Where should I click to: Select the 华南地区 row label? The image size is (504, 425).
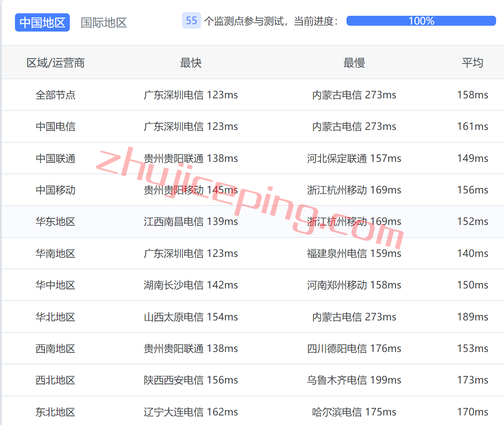click(x=56, y=253)
